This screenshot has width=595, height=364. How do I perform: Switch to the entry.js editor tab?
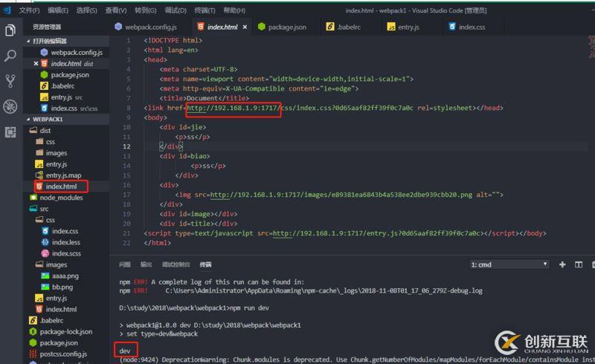(403, 27)
